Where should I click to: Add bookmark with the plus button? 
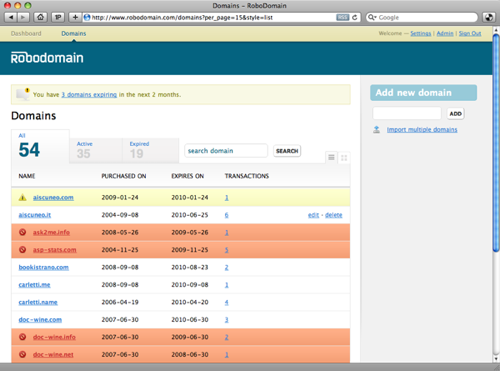pos(75,17)
